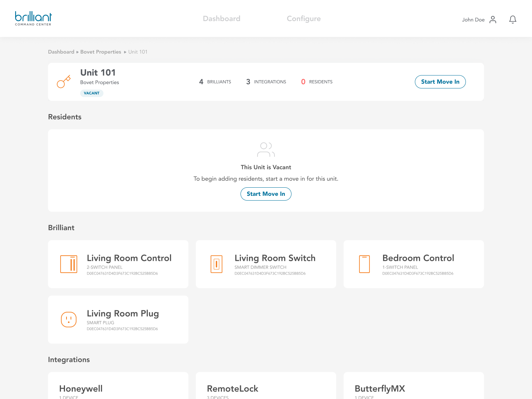Click the 4 Brilliants count

215,82
